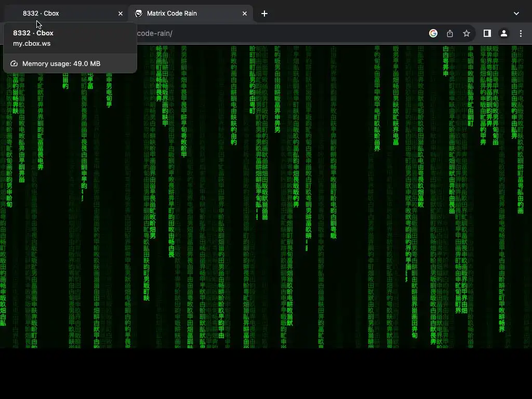Click the Google icon in address bar
The height and width of the screenshot is (399, 532).
coord(433,33)
